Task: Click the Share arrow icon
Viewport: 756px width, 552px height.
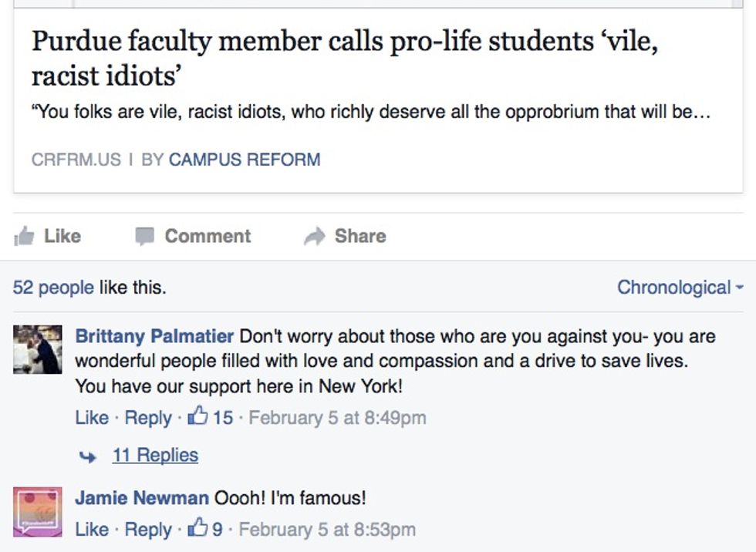Action: (314, 237)
